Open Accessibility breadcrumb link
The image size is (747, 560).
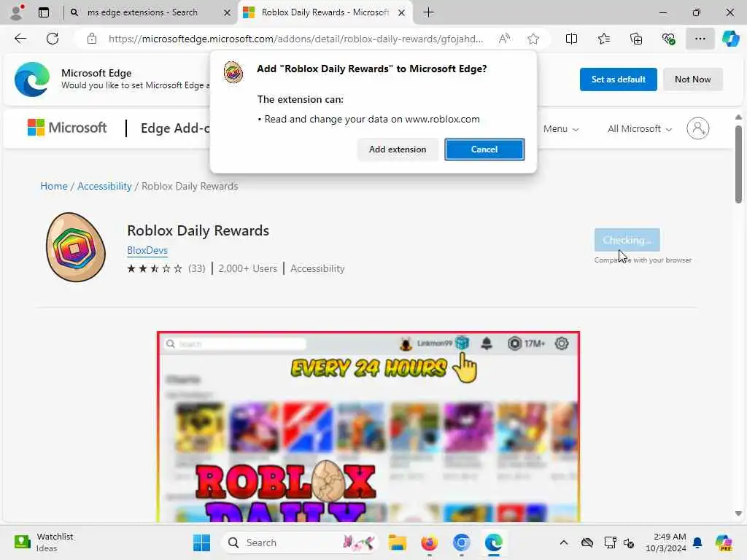[104, 186]
